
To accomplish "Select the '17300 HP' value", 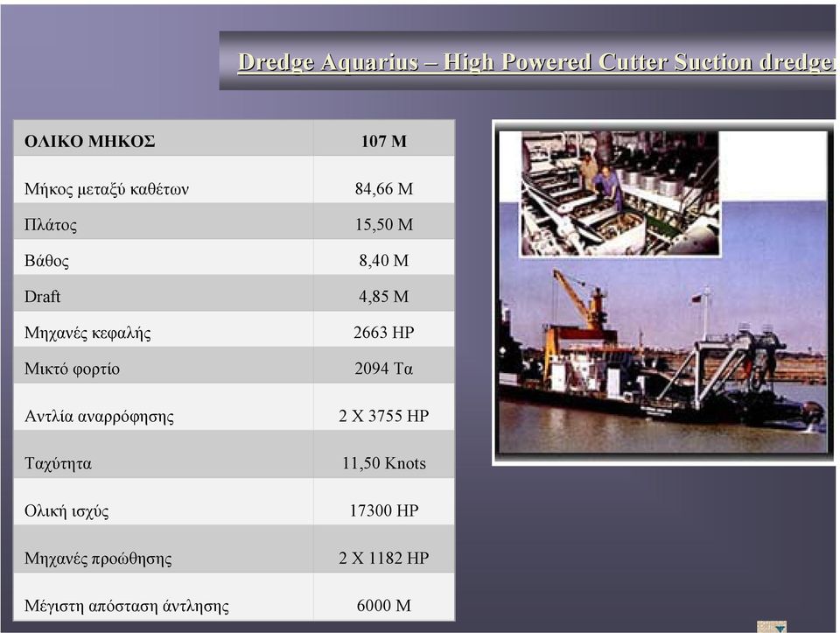I will (384, 510).
